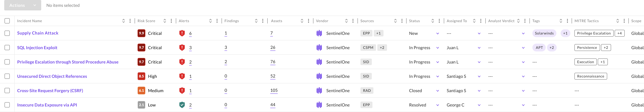Sort by the MITRE Tactics column
This screenshot has height=112, width=644.
(618, 21)
